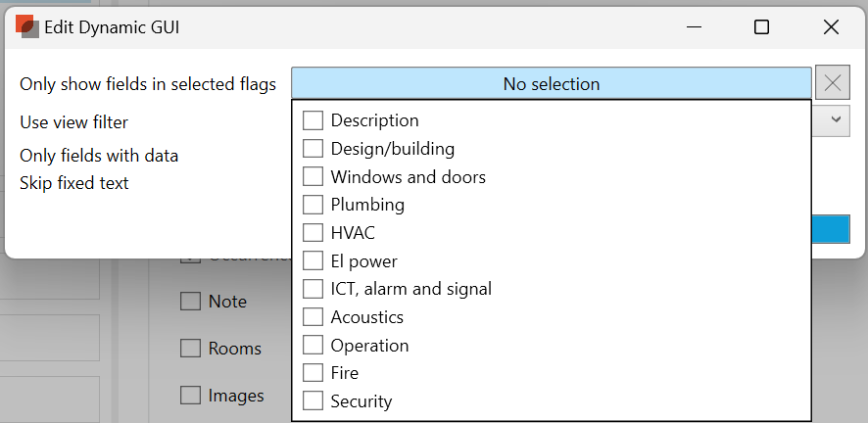Enable the Design/building flag checkbox
The width and height of the screenshot is (868, 423).
click(x=313, y=149)
